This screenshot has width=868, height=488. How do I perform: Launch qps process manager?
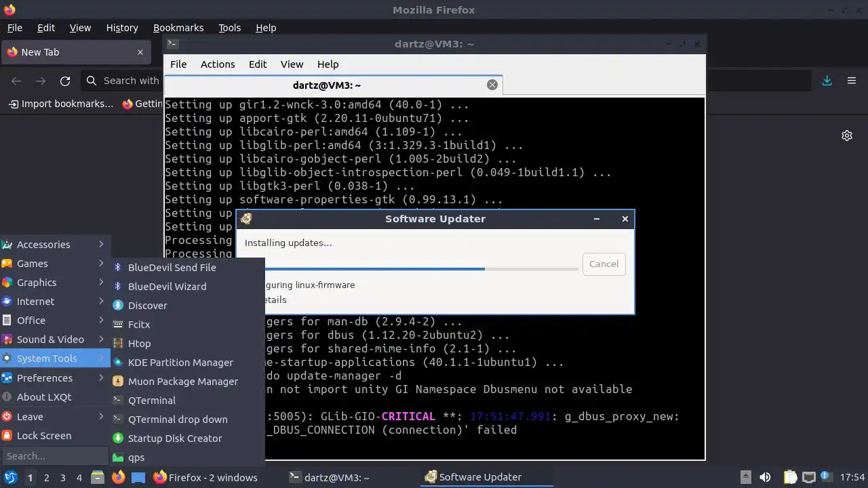coord(188,457)
